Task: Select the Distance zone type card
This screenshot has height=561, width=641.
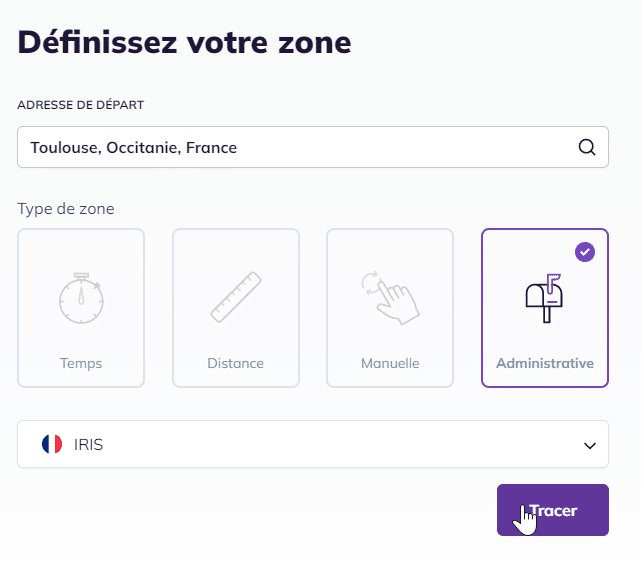Action: click(x=236, y=308)
